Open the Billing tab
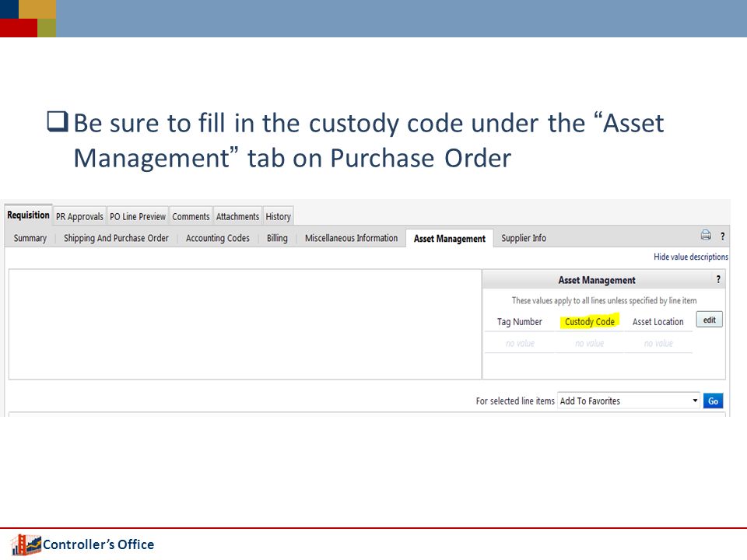747x560 pixels. [277, 238]
